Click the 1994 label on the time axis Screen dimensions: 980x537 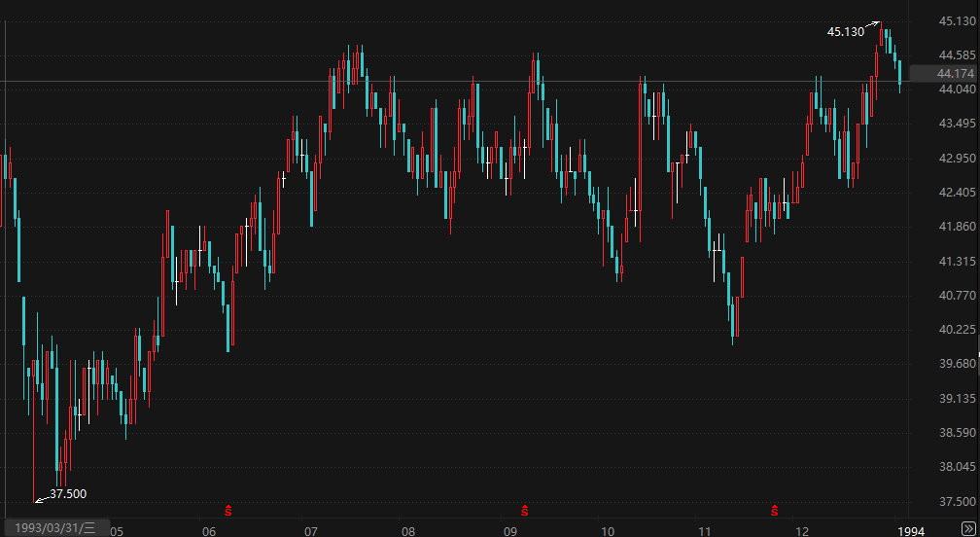click(x=909, y=531)
